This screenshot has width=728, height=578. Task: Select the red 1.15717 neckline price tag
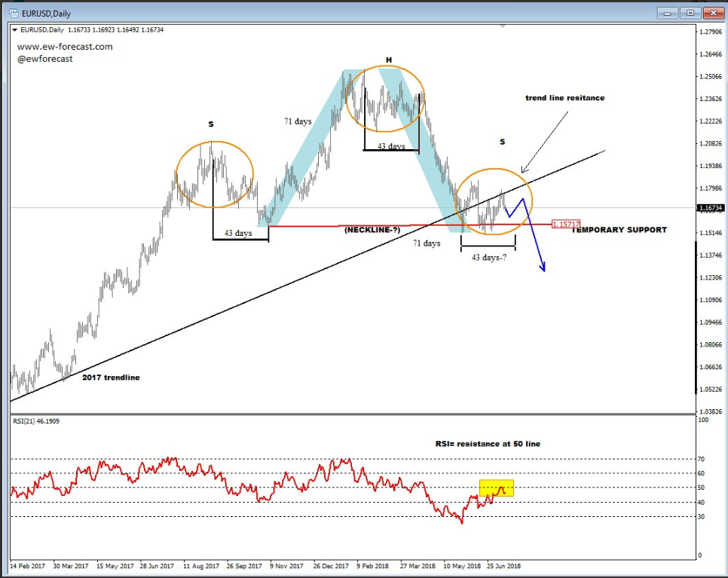(565, 225)
